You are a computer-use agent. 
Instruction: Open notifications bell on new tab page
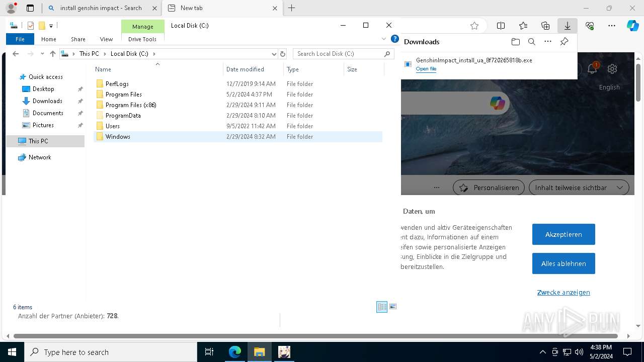pyautogui.click(x=592, y=69)
